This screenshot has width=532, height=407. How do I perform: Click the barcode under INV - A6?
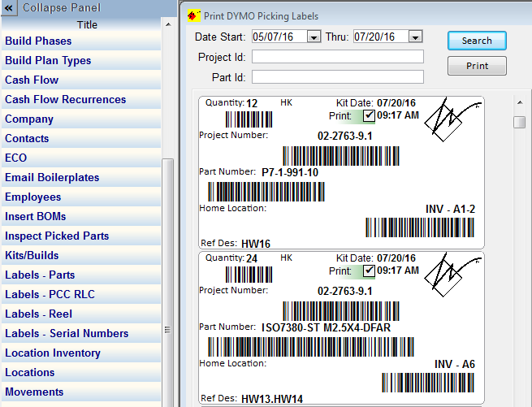point(428,383)
